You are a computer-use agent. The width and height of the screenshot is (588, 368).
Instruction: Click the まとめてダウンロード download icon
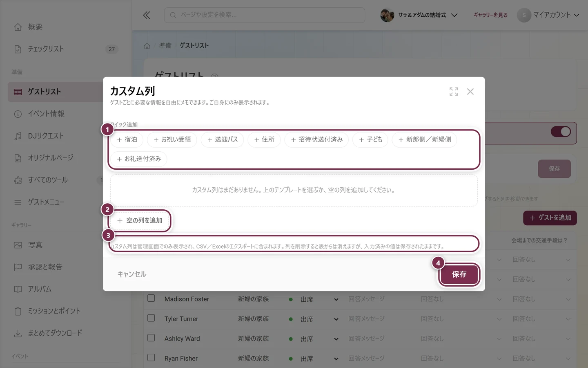[18, 333]
